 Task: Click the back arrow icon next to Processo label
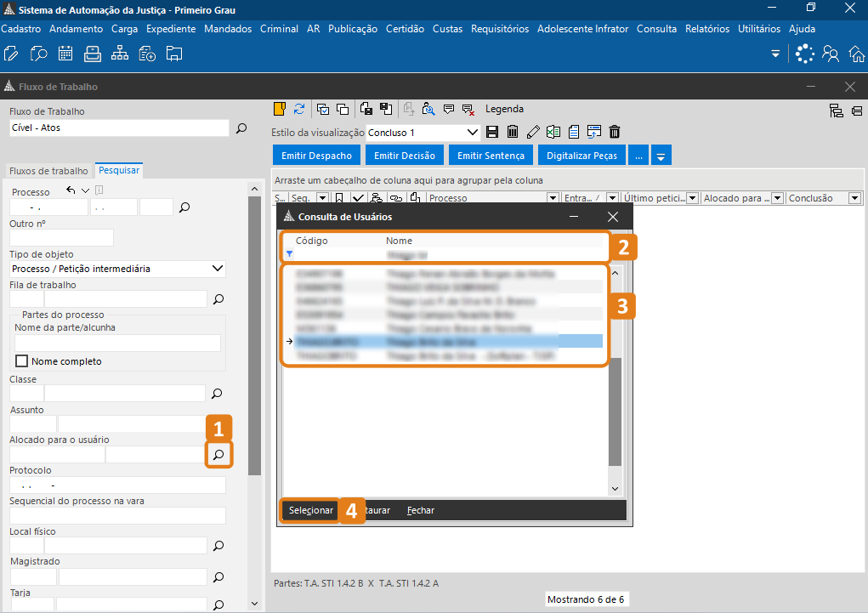(71, 190)
